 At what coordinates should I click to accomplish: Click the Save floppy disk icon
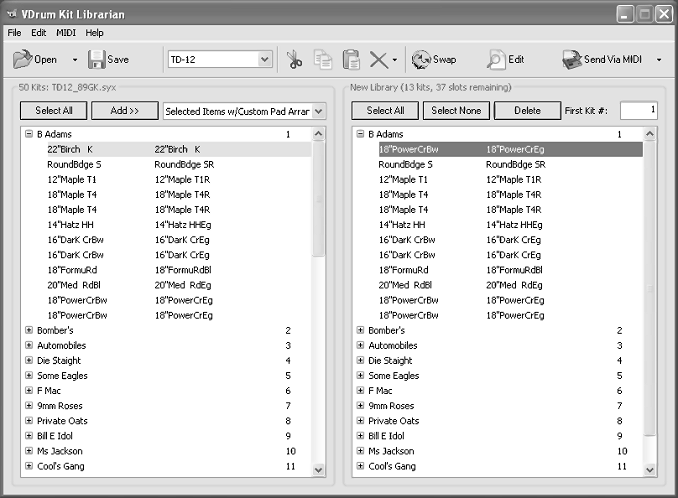click(x=97, y=60)
